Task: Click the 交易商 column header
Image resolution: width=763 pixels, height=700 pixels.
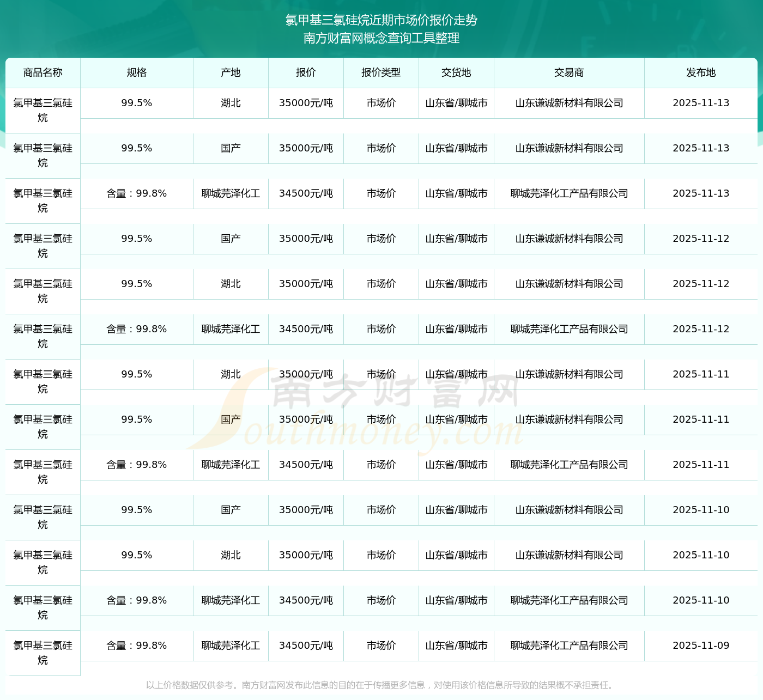Action: coord(569,72)
